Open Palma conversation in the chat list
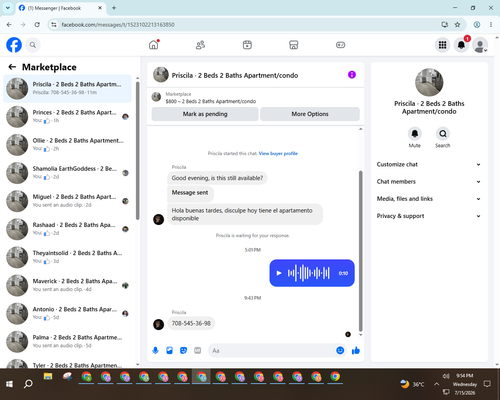Image resolution: width=500 pixels, height=400 pixels. 67,341
